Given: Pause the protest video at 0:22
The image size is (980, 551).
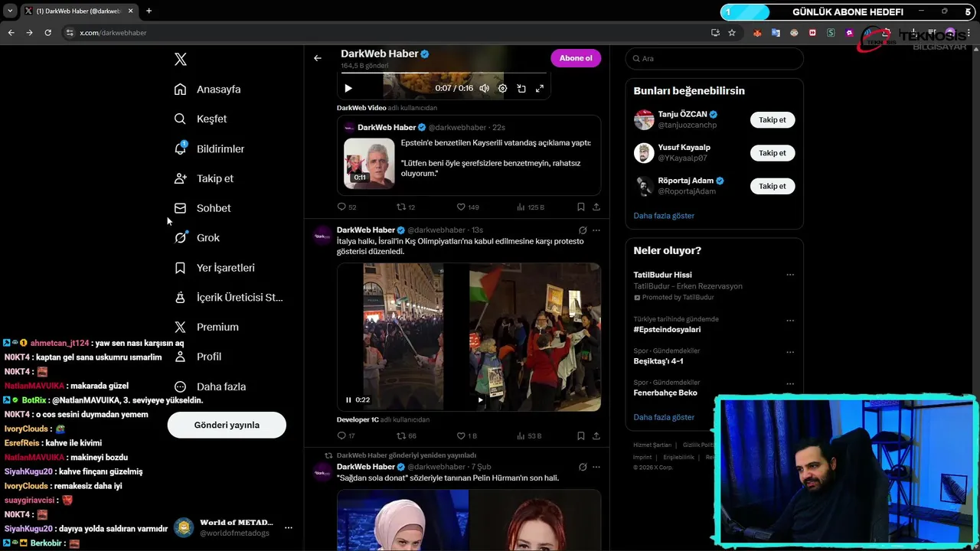Looking at the screenshot, I should tap(348, 399).
